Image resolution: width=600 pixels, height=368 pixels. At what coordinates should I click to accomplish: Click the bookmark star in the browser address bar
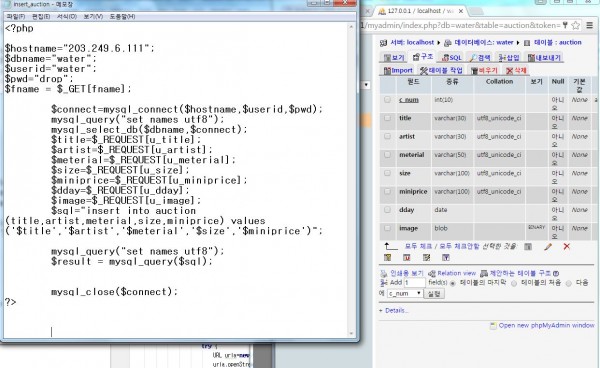(575, 26)
